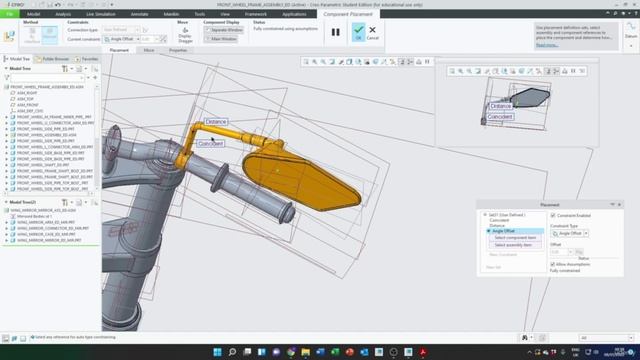Expand FRONT_WHEEL_ASSEMBLY ASM node in tree
This screenshot has width=640, height=360.
pyautogui.click(x=7, y=135)
